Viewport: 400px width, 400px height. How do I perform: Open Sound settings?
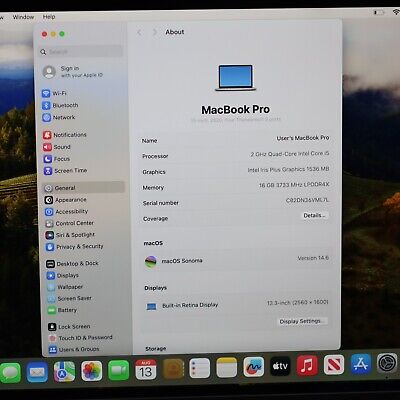point(57,147)
